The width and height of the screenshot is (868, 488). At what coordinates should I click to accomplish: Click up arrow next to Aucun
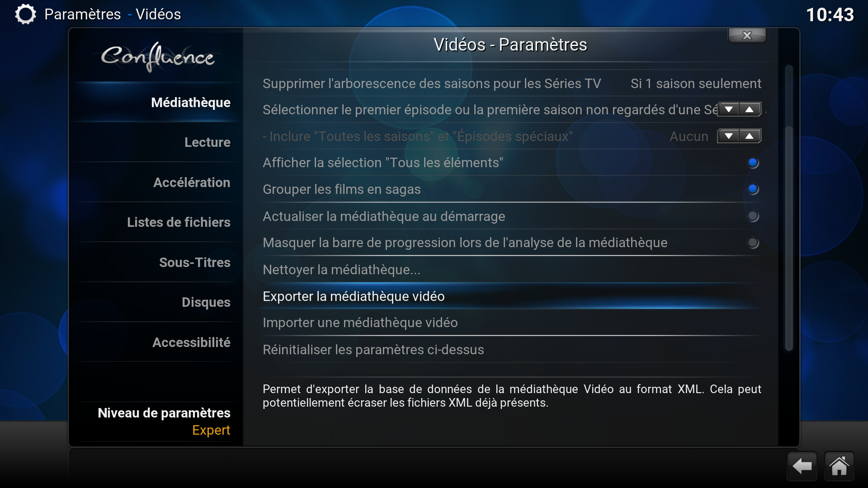point(750,136)
